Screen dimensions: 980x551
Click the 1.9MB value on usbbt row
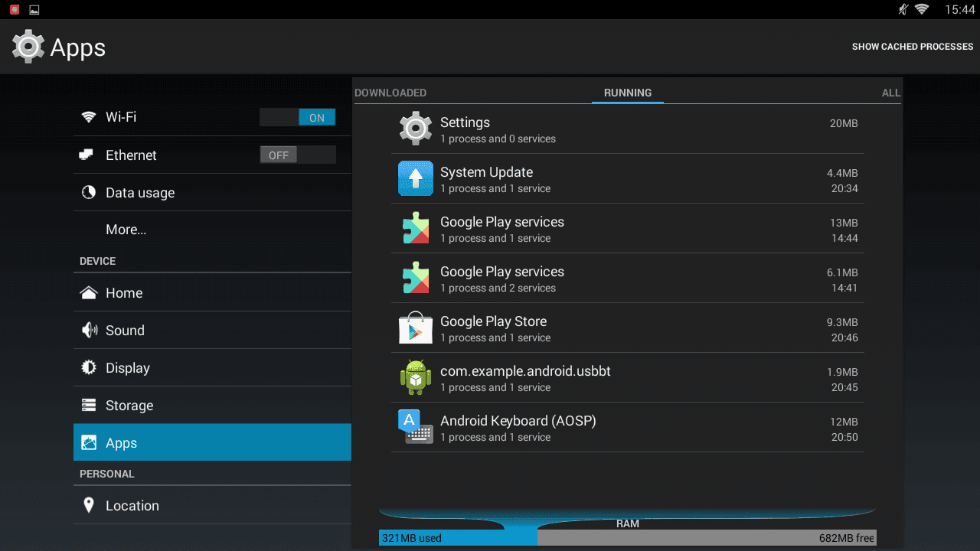click(x=842, y=372)
